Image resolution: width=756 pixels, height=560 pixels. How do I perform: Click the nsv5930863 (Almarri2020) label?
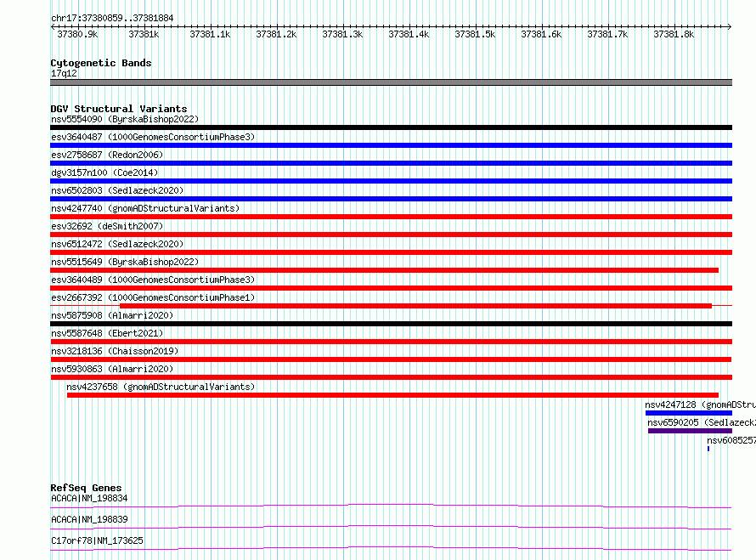[x=112, y=369]
